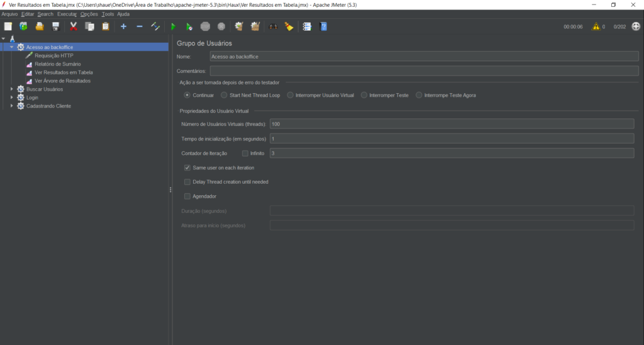Click the remote engines globe icon
Viewport: 644px width, 345px height.
[x=636, y=26]
